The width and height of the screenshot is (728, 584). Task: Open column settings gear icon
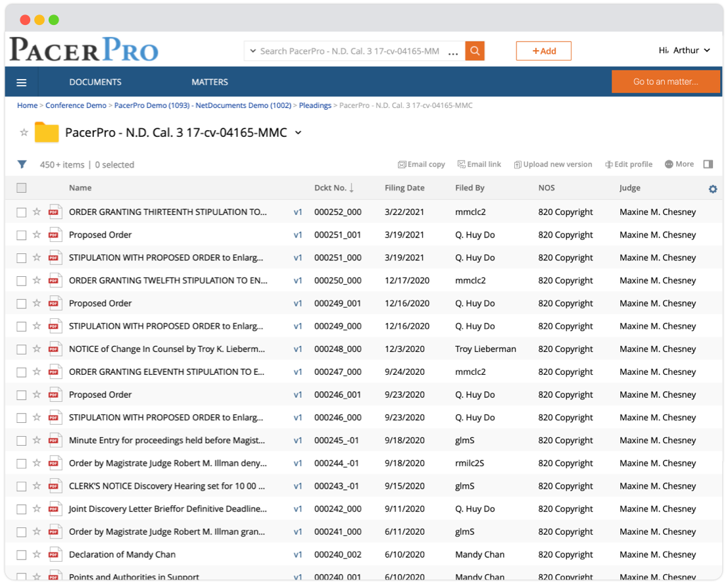click(x=713, y=189)
